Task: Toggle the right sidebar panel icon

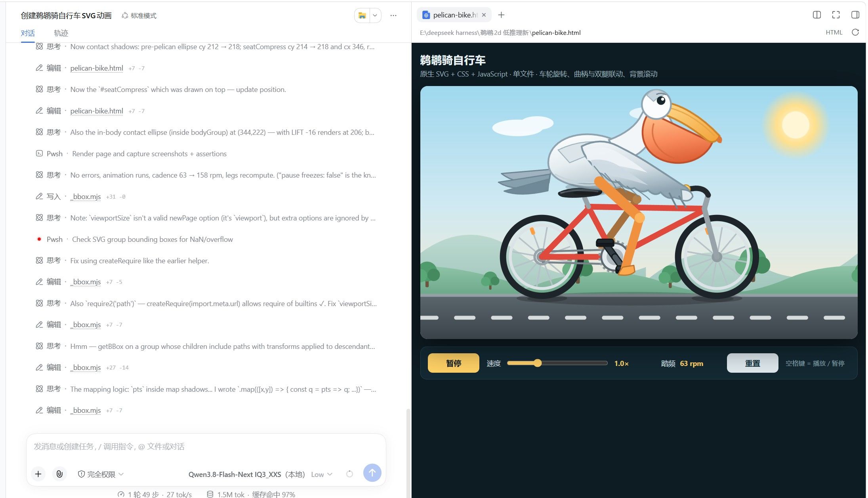Action: point(855,15)
